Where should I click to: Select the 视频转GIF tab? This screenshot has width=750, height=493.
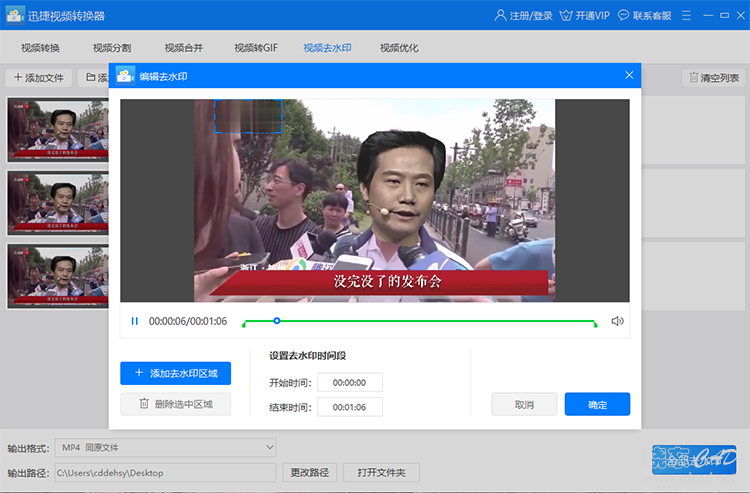tap(256, 48)
